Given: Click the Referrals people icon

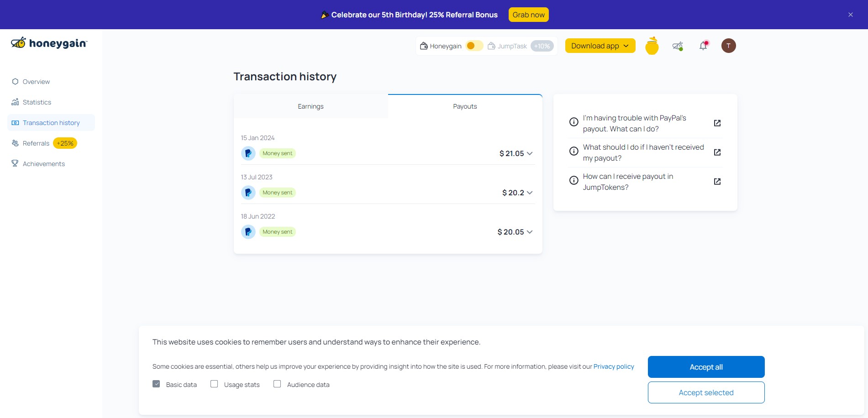Looking at the screenshot, I should (x=15, y=143).
